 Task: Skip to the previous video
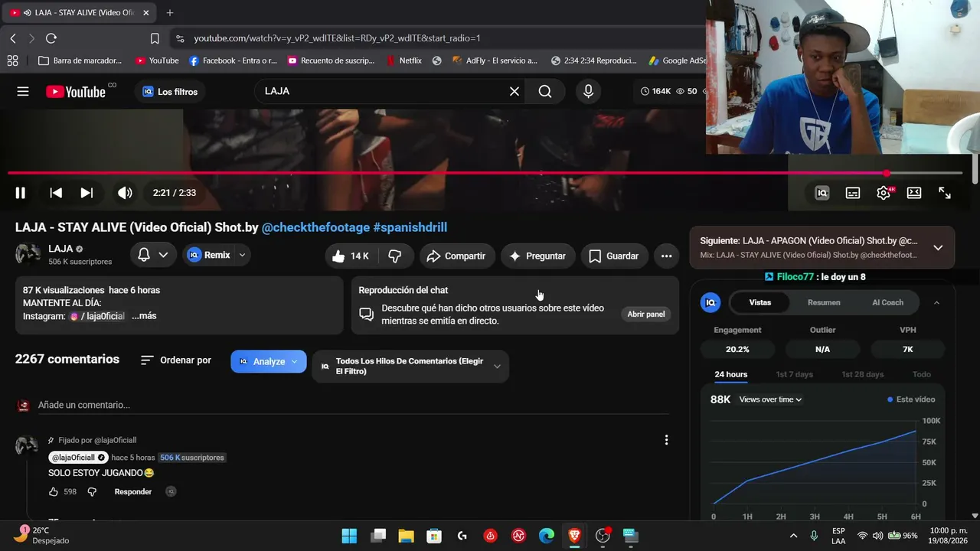[56, 193]
